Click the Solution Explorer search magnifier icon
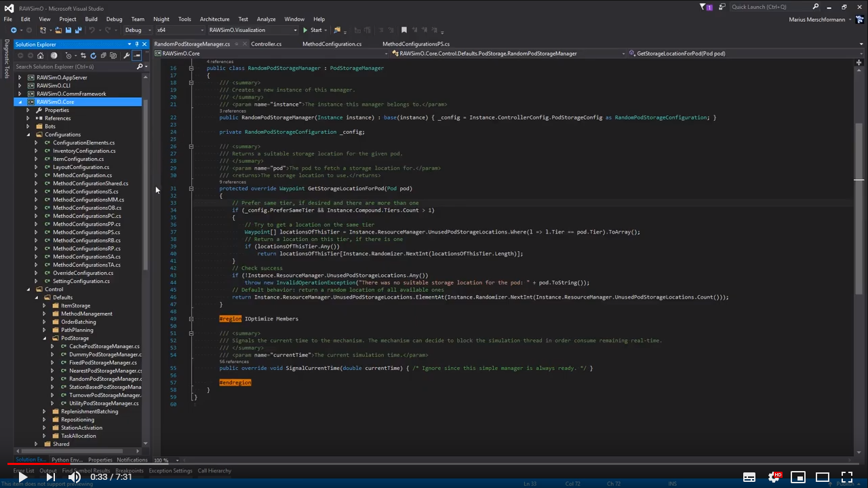 point(140,67)
